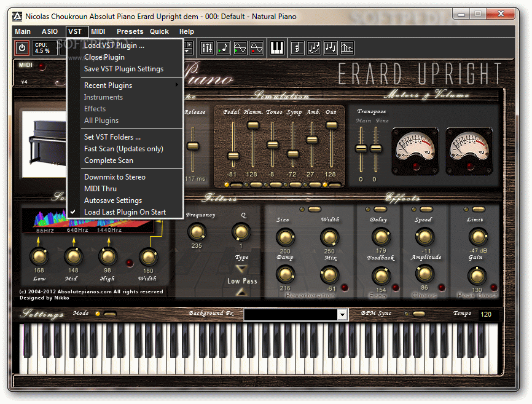Click the preset dropdown arrow in toolbar
This screenshot has height=404, width=532.
(189, 52)
